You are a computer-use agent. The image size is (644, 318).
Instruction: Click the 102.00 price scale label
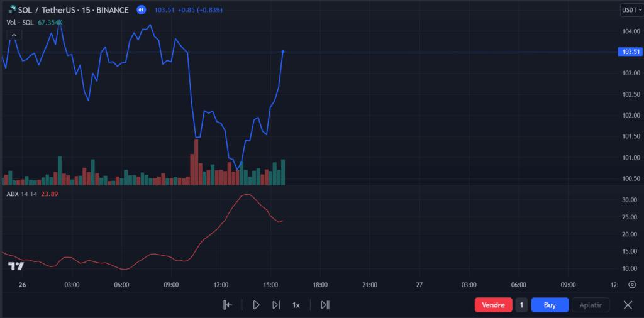(631, 115)
